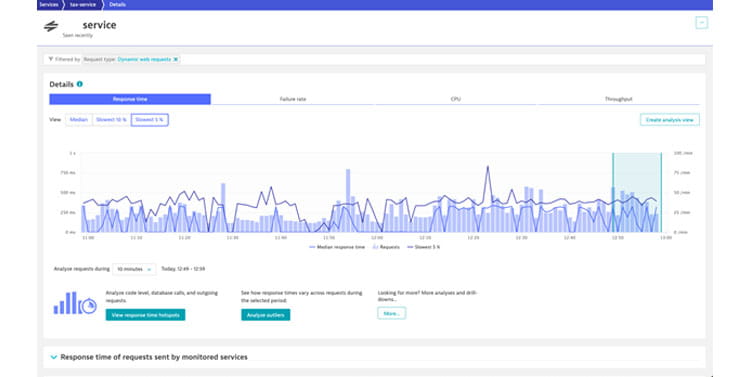The image size is (750, 377).
Task: Click the square icon button at top right
Action: 701,22
